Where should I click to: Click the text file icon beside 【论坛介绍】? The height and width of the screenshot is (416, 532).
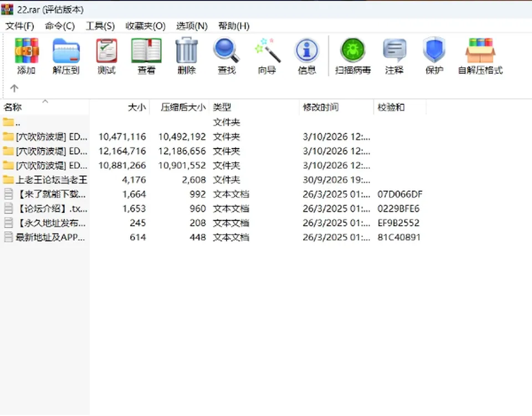click(x=8, y=208)
